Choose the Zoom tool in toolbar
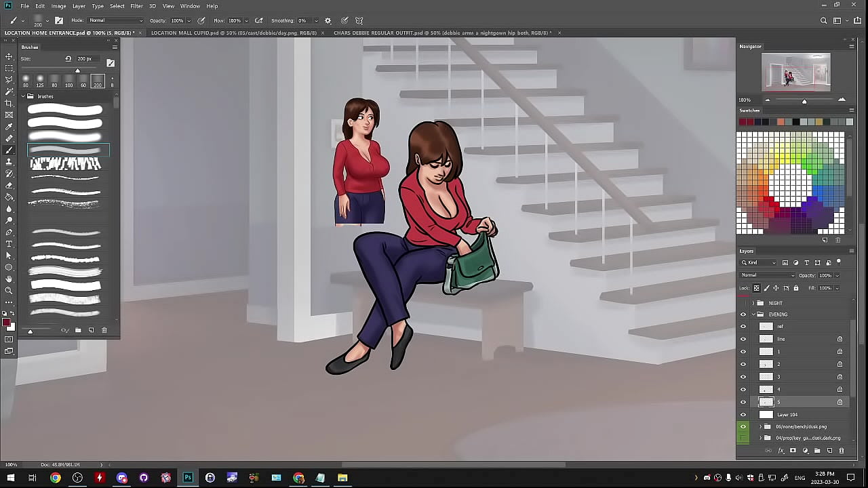The image size is (868, 488). [9, 291]
